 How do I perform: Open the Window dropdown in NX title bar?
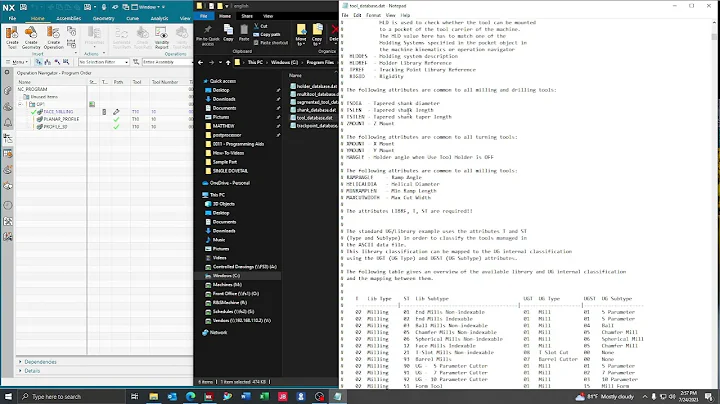tap(148, 7)
